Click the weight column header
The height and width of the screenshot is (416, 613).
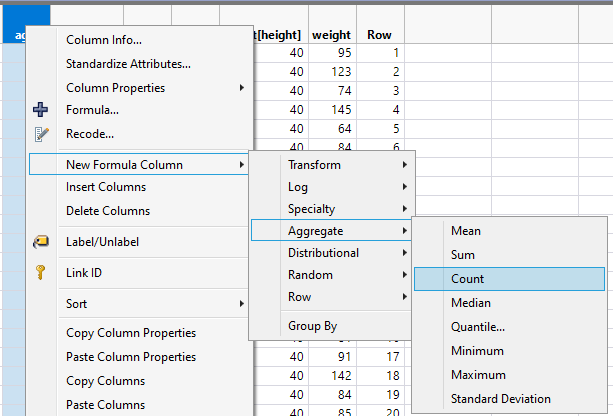pos(331,35)
